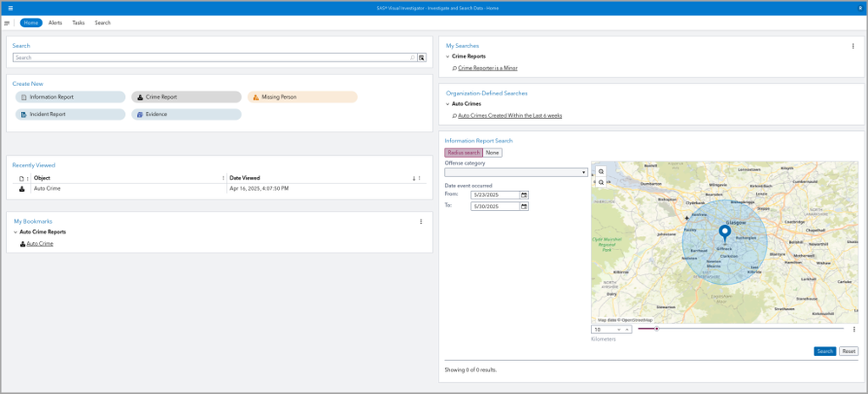The width and height of the screenshot is (868, 394).
Task: Open the To date calendar picker
Action: 524,207
